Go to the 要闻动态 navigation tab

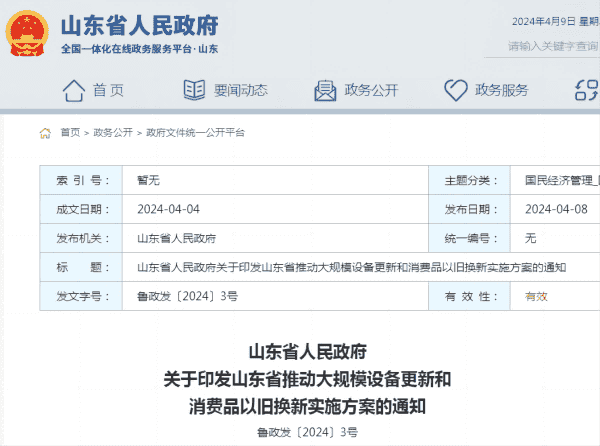pos(239,90)
